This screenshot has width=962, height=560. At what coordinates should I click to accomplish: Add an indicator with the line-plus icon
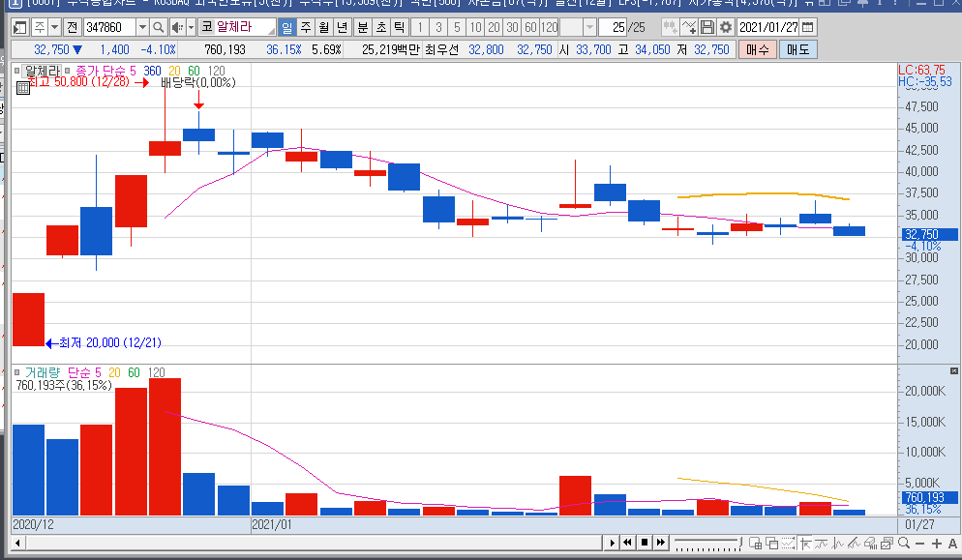[x=689, y=27]
